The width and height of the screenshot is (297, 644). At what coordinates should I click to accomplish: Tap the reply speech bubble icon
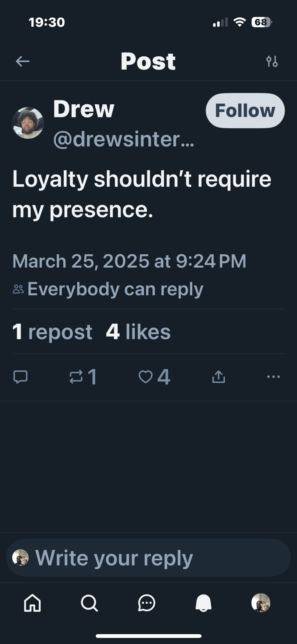click(20, 376)
